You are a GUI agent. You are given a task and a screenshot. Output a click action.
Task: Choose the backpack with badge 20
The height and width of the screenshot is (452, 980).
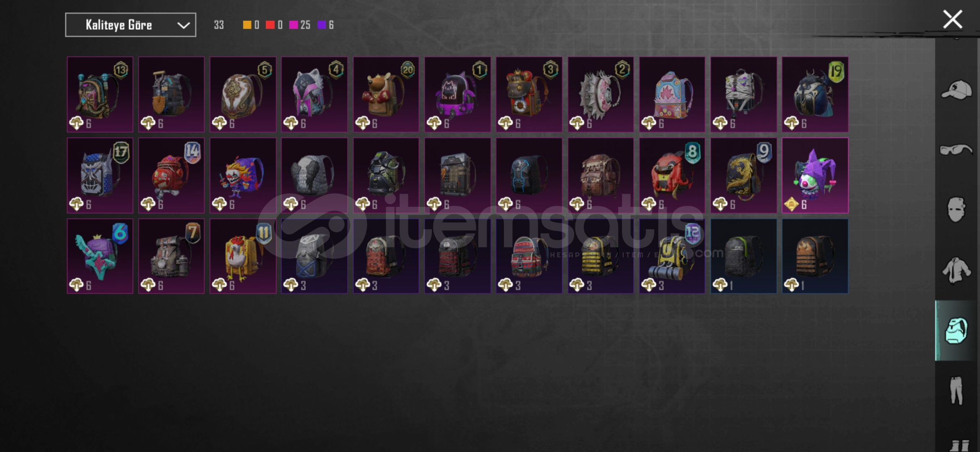[386, 95]
